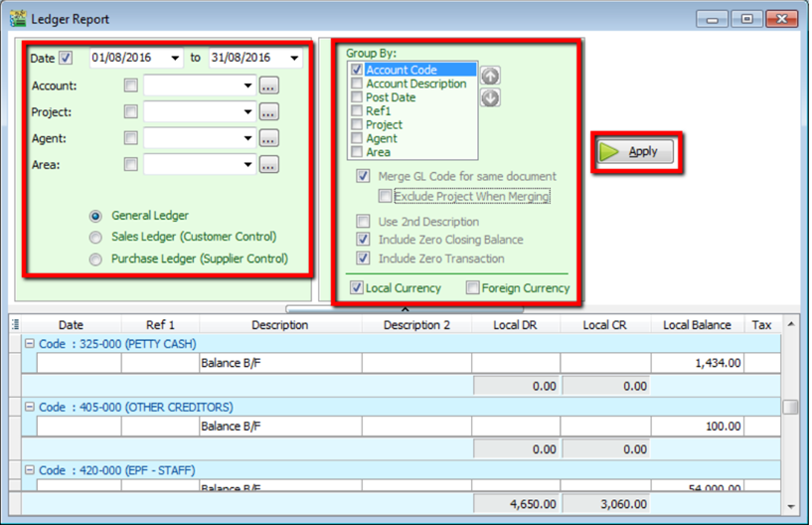Open the Account lookup ellipsis button
Viewport: 812px width, 525px height.
[268, 87]
